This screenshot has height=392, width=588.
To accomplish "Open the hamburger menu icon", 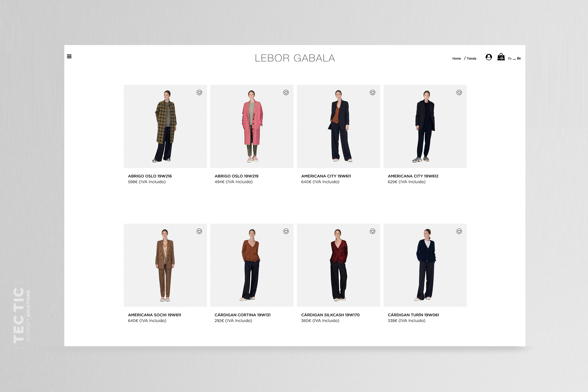I will pos(69,57).
